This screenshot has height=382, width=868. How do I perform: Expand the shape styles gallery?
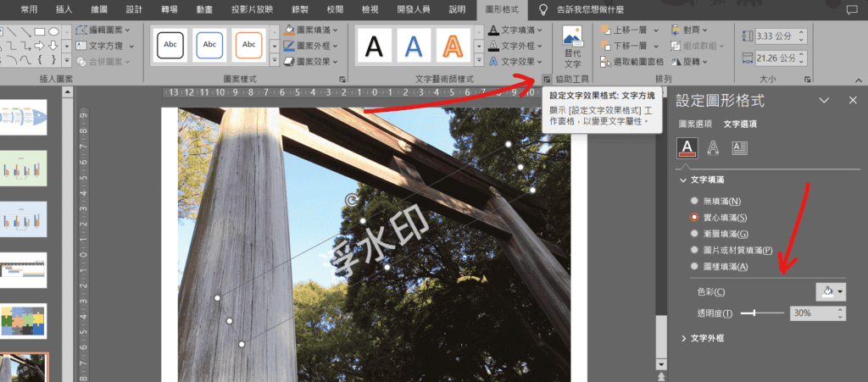click(274, 59)
